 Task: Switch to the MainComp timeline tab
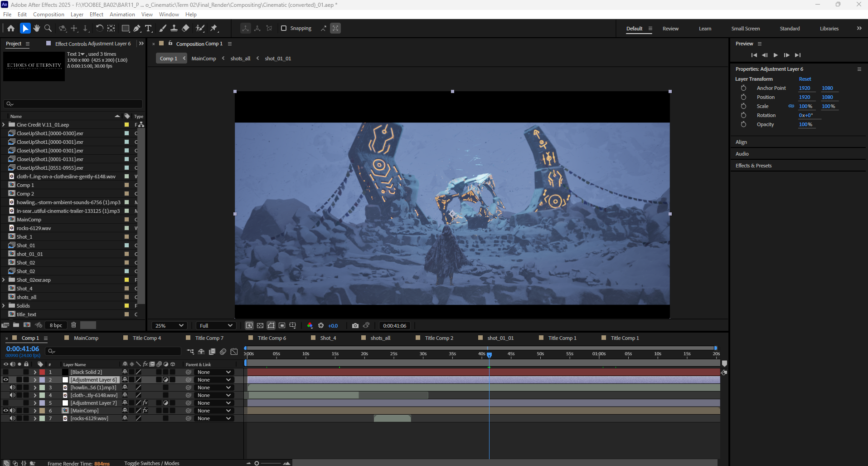click(x=86, y=338)
